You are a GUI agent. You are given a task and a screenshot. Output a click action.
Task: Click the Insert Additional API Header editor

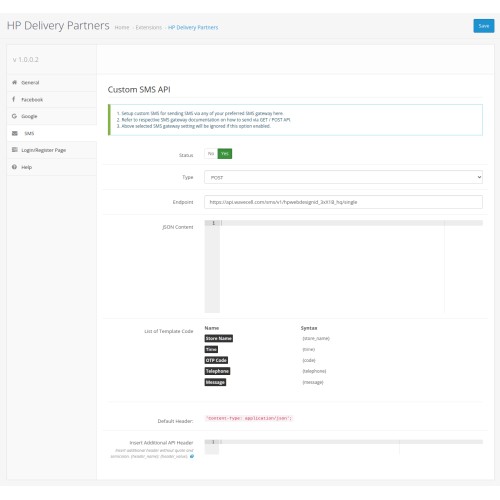click(x=343, y=447)
